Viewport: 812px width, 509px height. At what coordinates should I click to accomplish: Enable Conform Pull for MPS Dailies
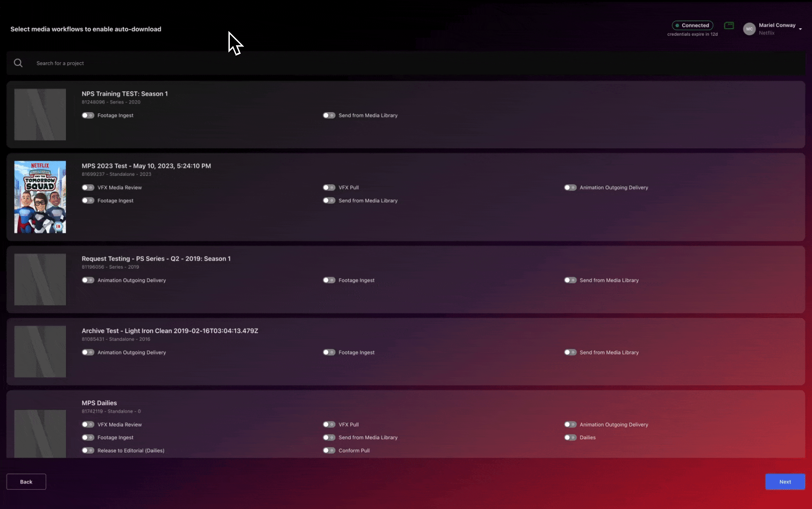click(329, 450)
